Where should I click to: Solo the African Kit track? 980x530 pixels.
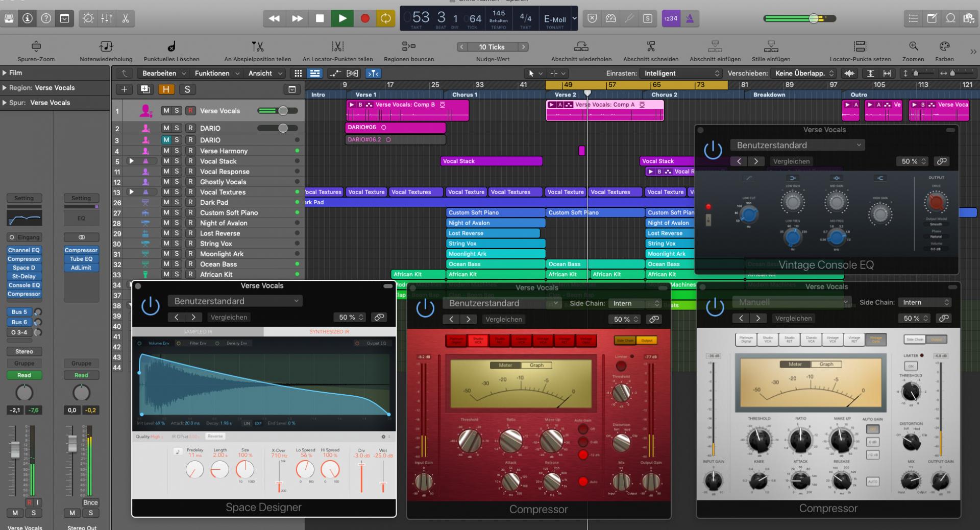[177, 274]
